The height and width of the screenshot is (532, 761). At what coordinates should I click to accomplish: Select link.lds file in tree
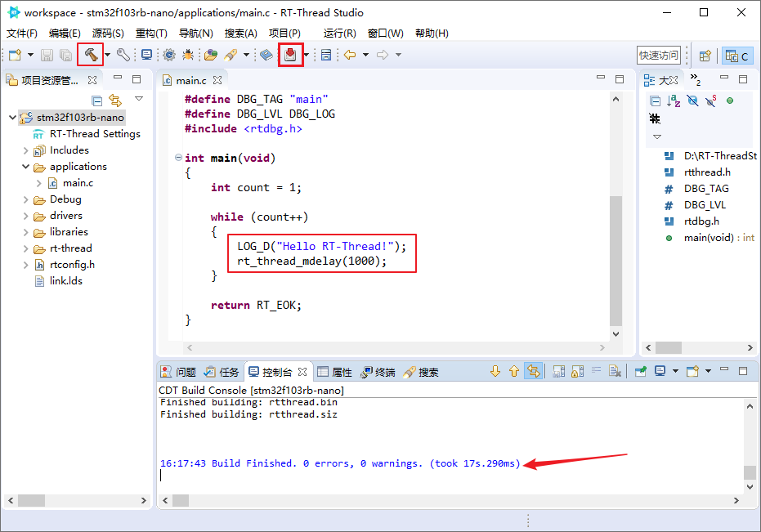(66, 281)
